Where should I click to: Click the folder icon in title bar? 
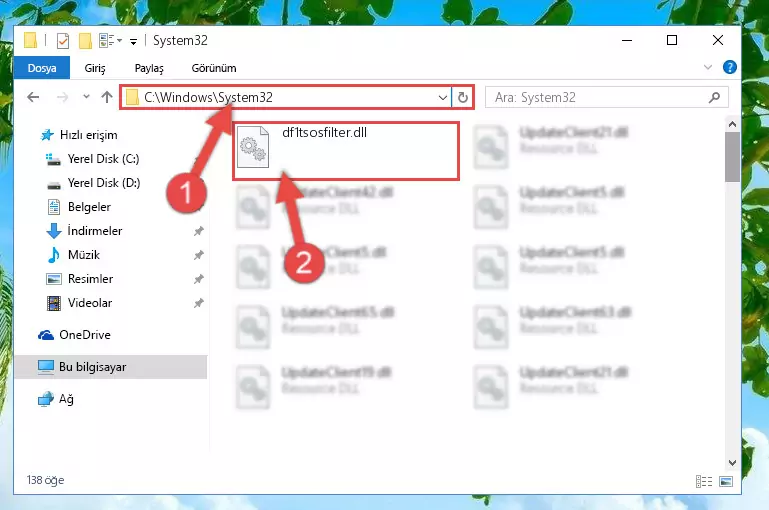point(30,41)
